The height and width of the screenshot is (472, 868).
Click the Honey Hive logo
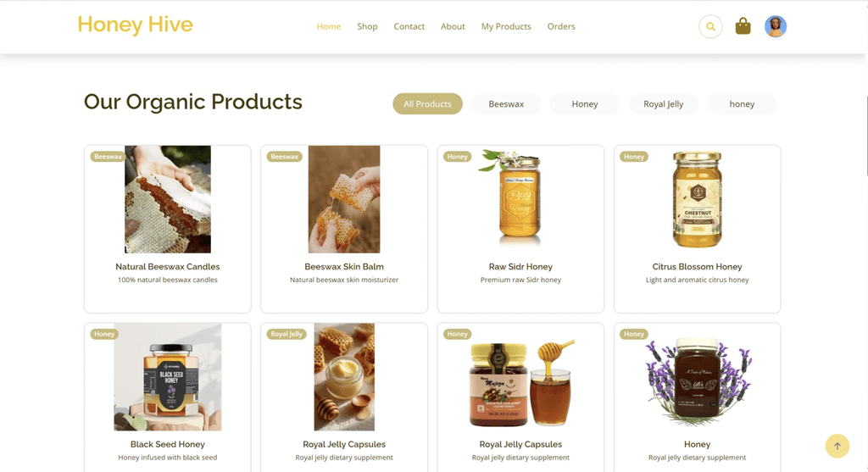tap(135, 25)
